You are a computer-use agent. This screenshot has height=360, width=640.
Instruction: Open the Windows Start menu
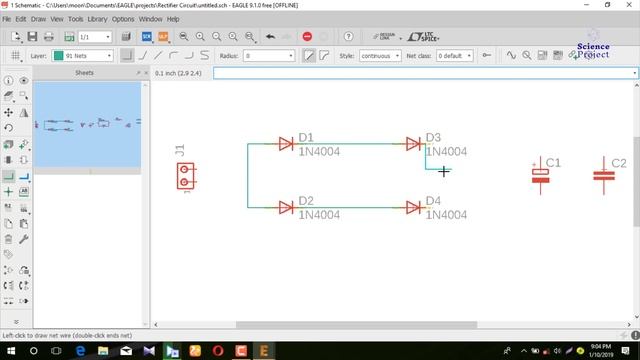click(11, 351)
